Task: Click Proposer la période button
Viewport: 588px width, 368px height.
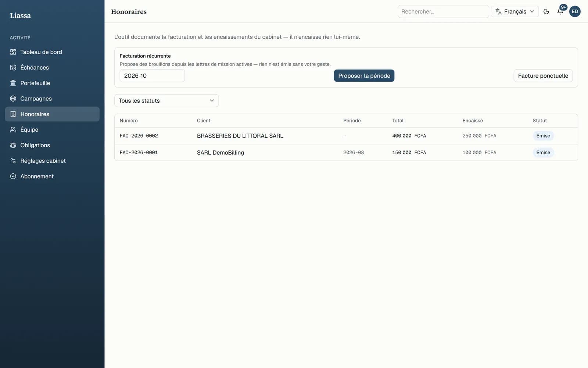Action: coord(364,75)
